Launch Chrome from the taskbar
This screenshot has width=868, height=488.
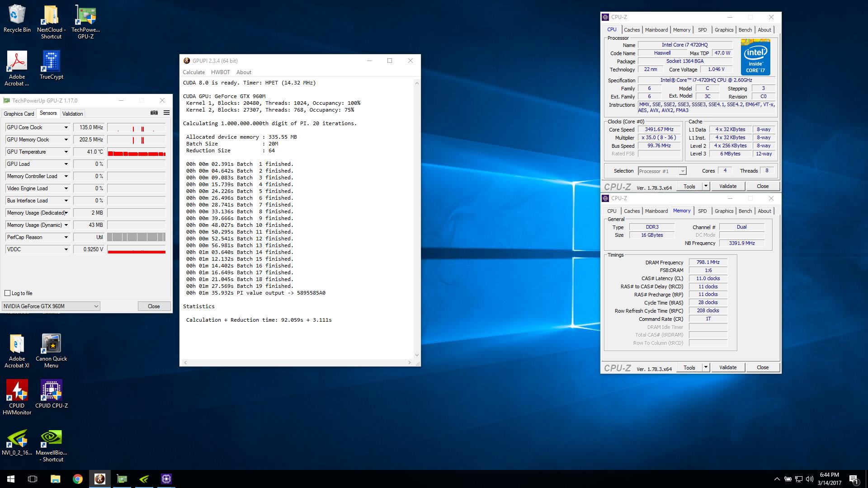[x=78, y=479]
